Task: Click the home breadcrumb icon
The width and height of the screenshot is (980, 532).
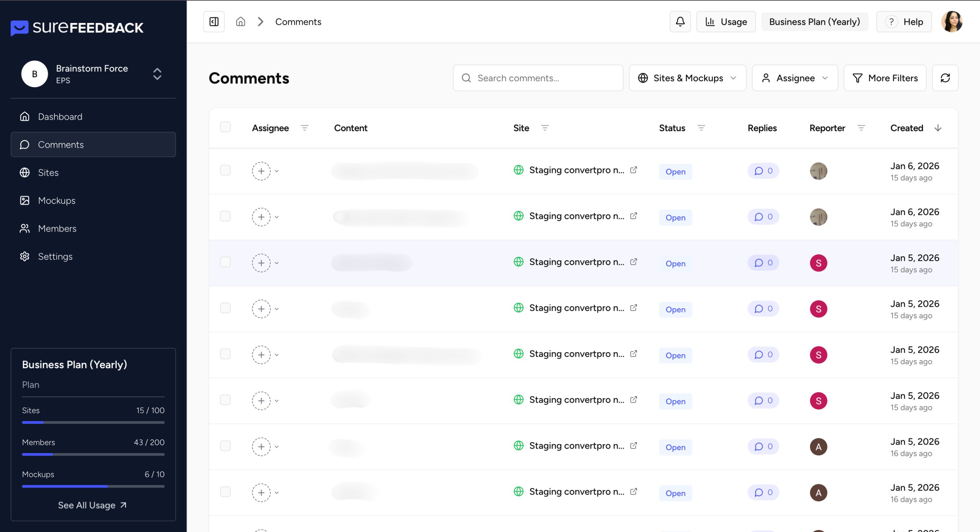Action: [240, 22]
